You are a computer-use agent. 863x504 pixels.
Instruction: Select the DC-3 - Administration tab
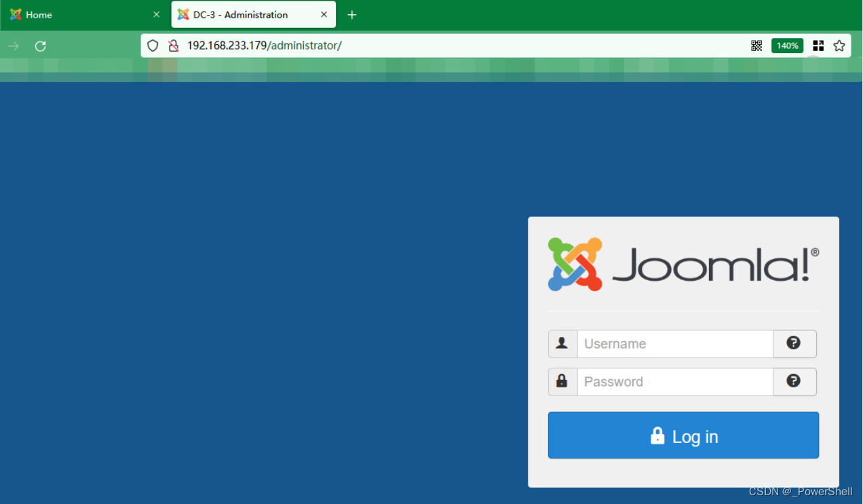point(253,15)
